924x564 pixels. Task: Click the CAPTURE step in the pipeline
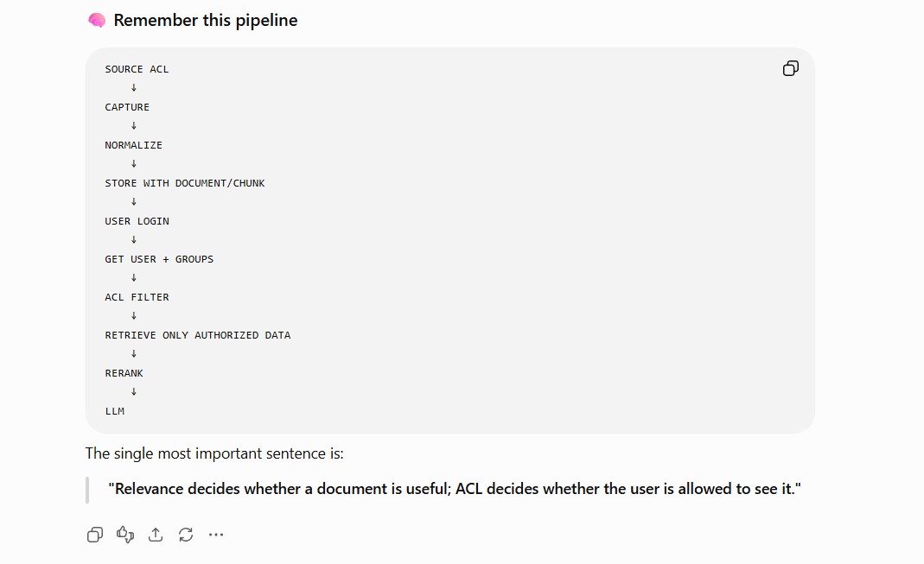point(127,107)
